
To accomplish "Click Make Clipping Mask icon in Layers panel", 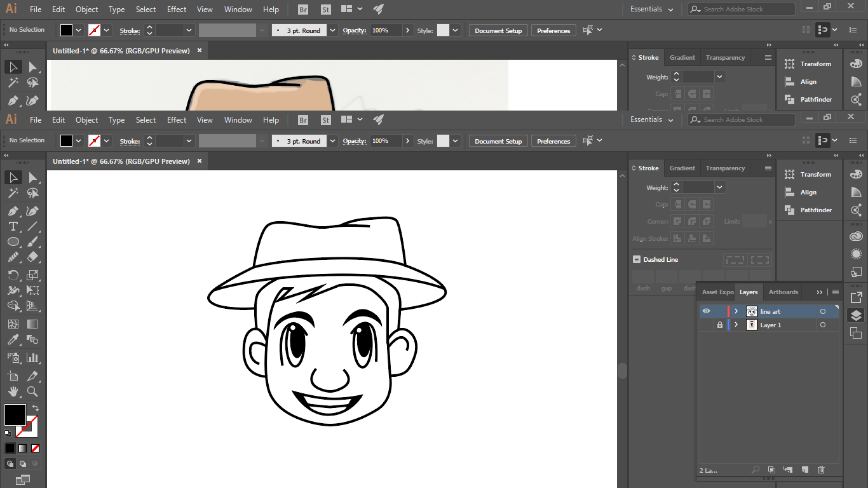I will 771,470.
